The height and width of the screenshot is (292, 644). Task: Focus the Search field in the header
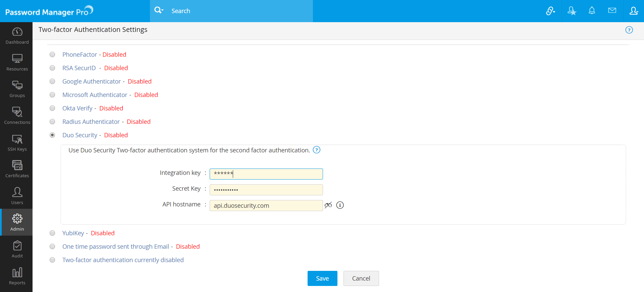click(240, 11)
